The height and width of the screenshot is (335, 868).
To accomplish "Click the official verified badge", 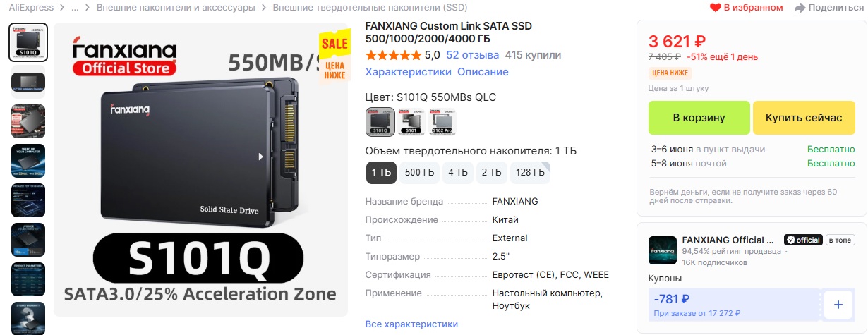I will pos(804,240).
